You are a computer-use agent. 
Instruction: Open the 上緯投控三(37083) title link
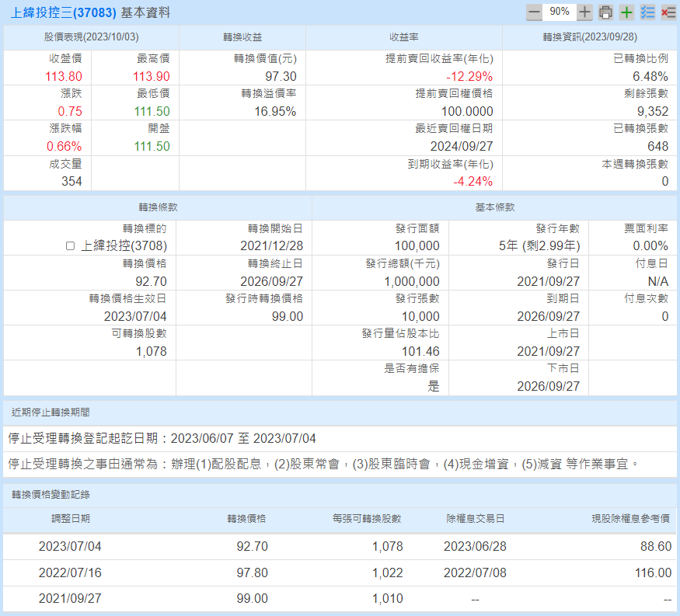(64, 13)
